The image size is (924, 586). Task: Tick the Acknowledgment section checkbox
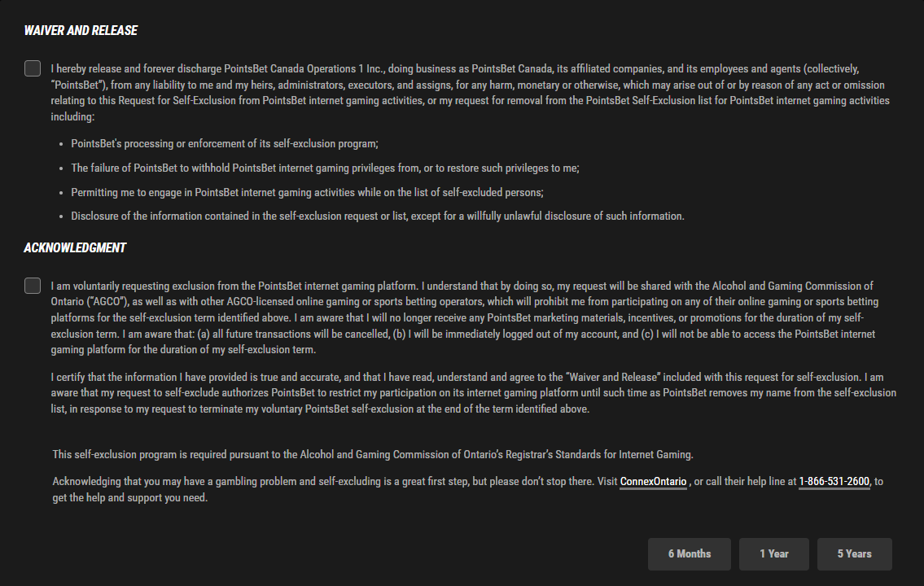click(33, 286)
